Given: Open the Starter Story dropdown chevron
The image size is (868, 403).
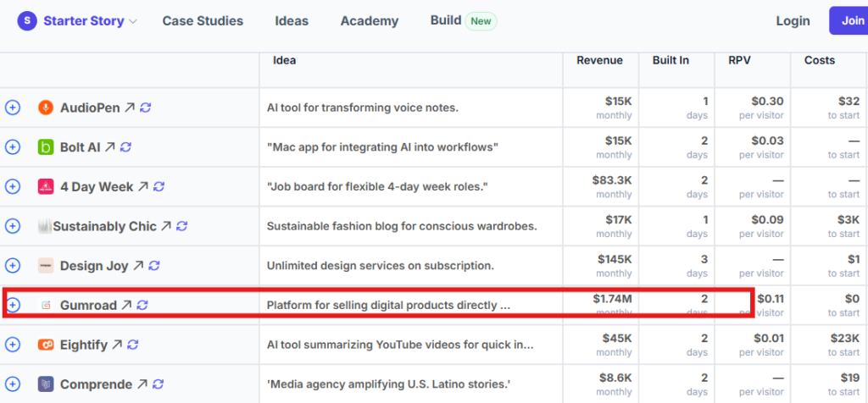Looking at the screenshot, I should coord(133,21).
